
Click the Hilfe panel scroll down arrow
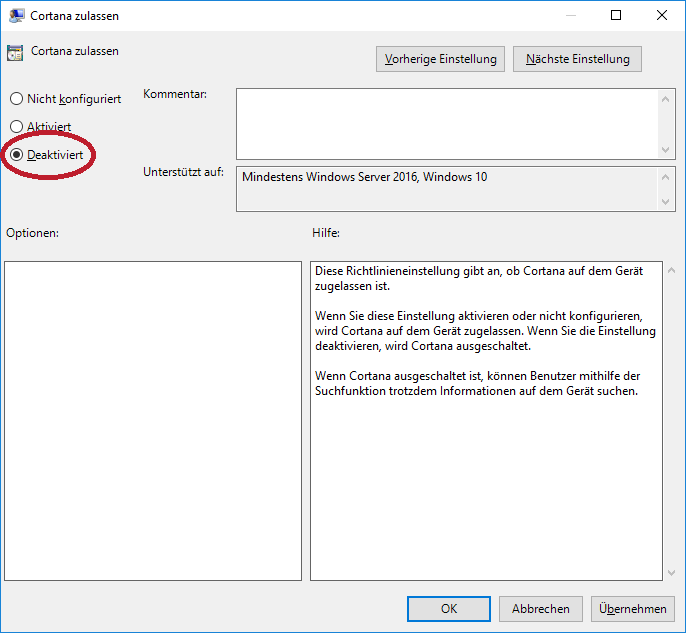(x=672, y=573)
